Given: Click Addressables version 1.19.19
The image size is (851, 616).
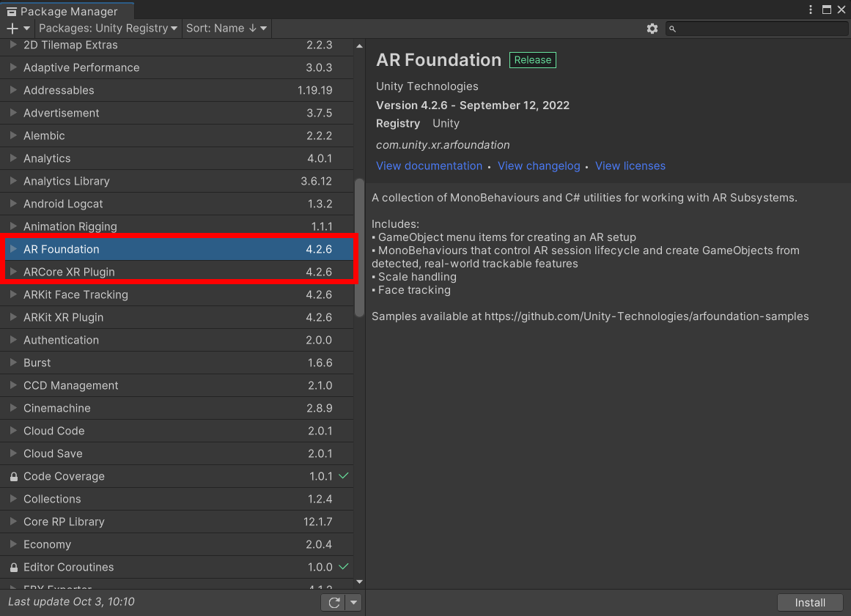Looking at the screenshot, I should (314, 91).
